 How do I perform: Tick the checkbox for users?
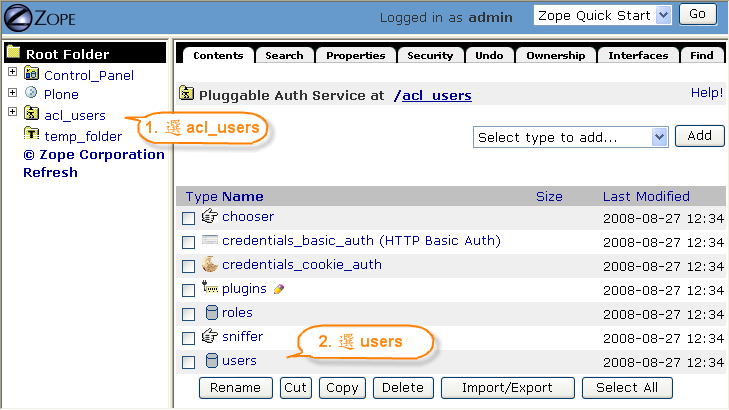[188, 363]
